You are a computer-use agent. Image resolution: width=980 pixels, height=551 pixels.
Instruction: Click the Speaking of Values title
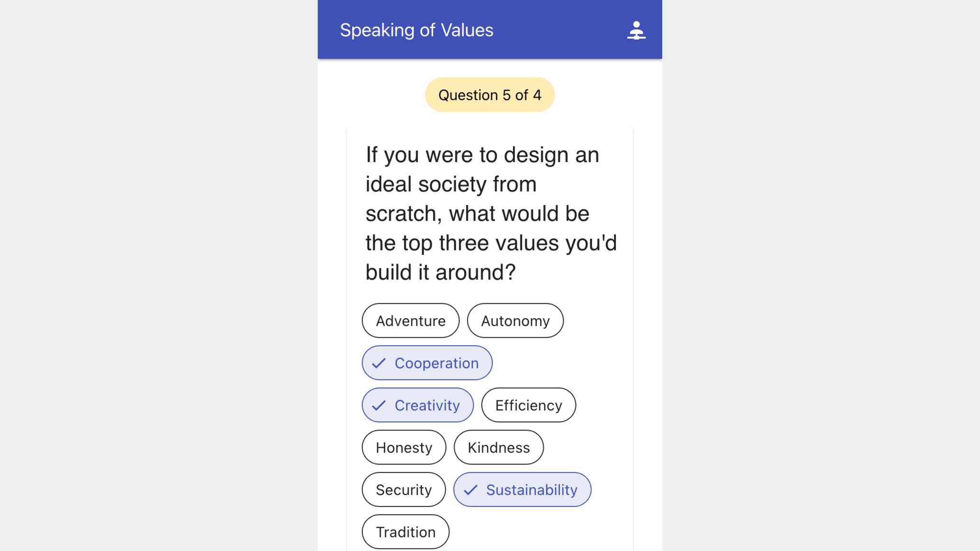coord(416,30)
